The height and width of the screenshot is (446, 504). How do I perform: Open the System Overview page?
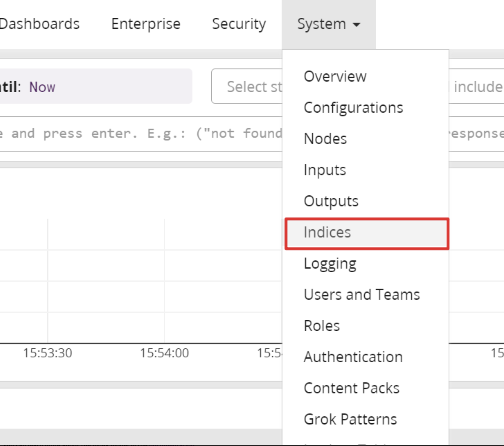(335, 76)
